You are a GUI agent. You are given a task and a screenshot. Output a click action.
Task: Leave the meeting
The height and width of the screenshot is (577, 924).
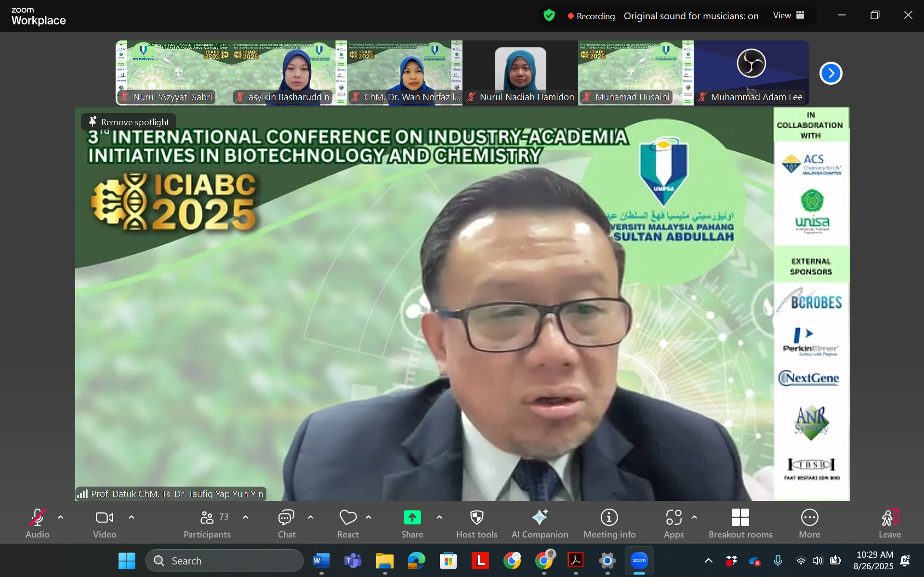[x=889, y=523]
